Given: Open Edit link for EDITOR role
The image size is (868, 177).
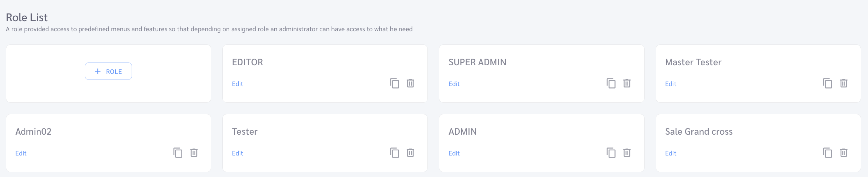Looking at the screenshot, I should coord(238,84).
